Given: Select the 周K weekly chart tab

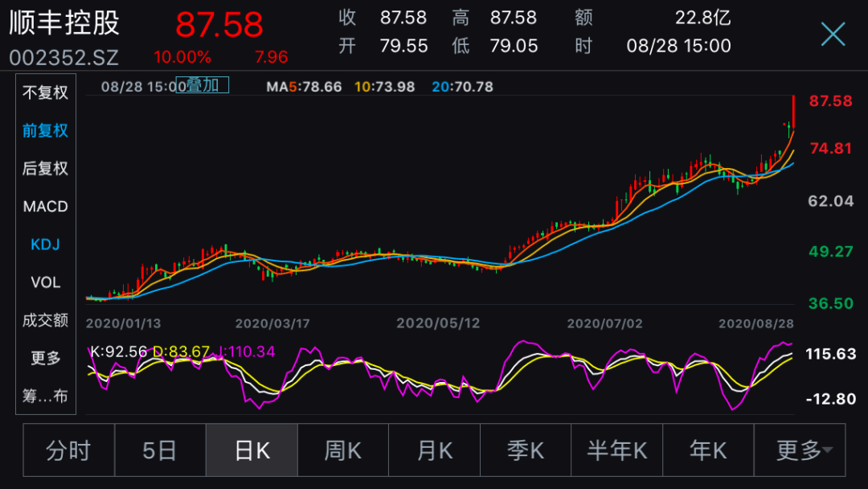Looking at the screenshot, I should (343, 450).
